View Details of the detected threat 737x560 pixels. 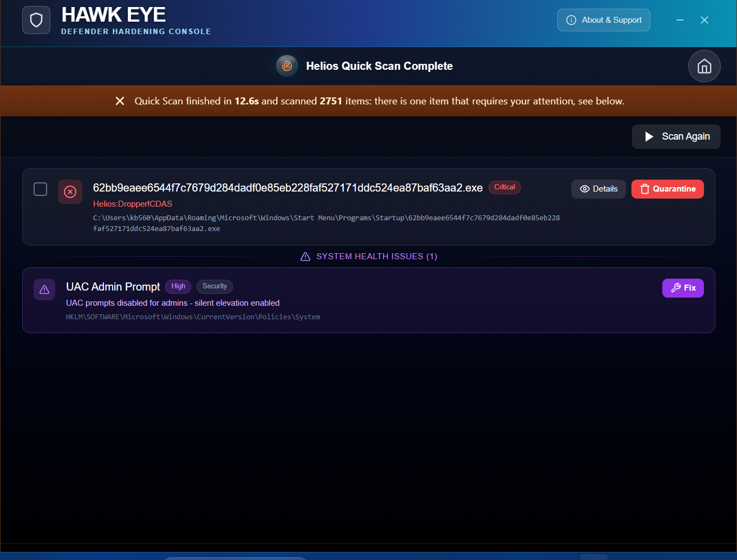coord(598,189)
